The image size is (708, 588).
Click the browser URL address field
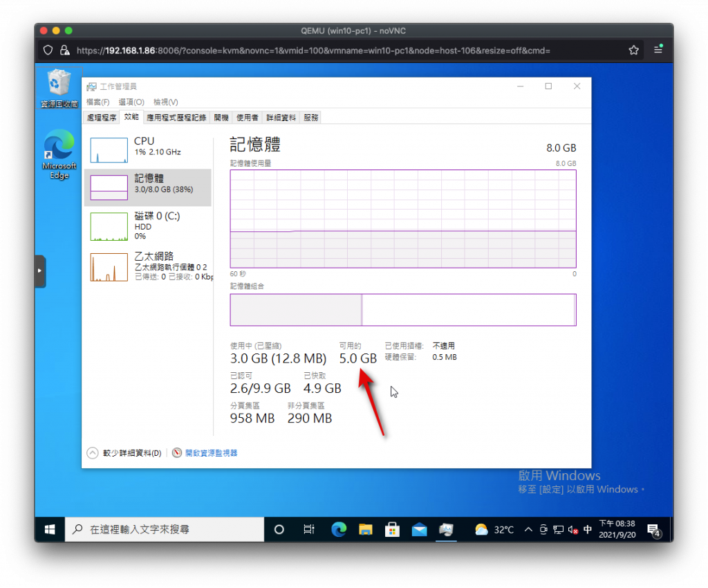(313, 50)
